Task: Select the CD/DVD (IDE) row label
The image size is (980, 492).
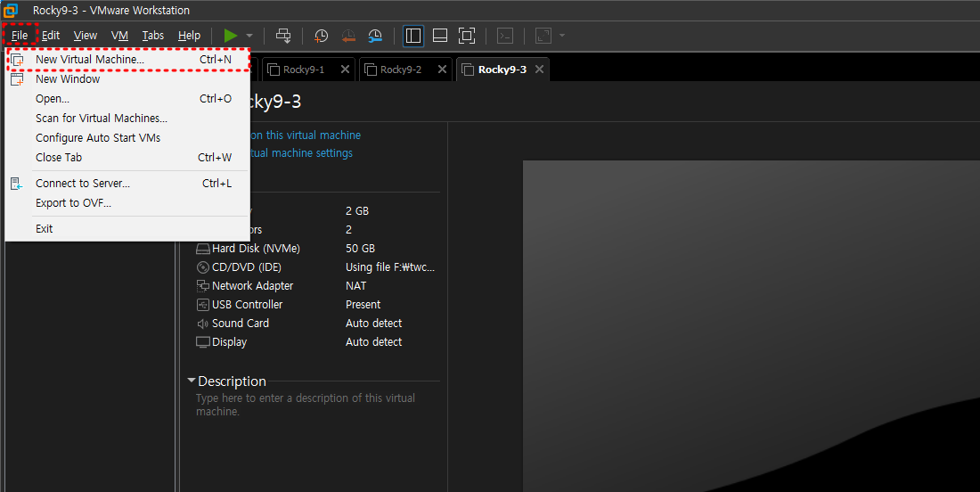Action: coord(246,267)
